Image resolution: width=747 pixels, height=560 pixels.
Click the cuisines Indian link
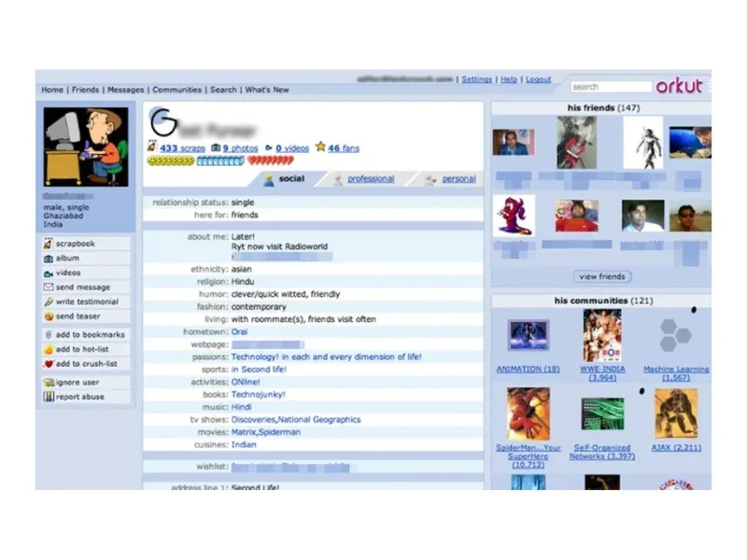tap(244, 445)
